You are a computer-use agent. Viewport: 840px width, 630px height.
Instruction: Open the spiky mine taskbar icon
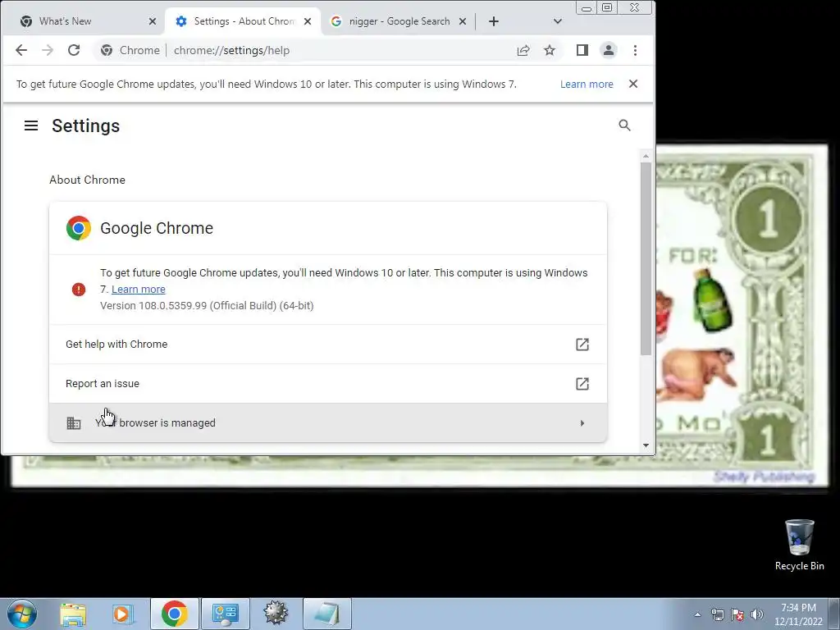(x=276, y=614)
